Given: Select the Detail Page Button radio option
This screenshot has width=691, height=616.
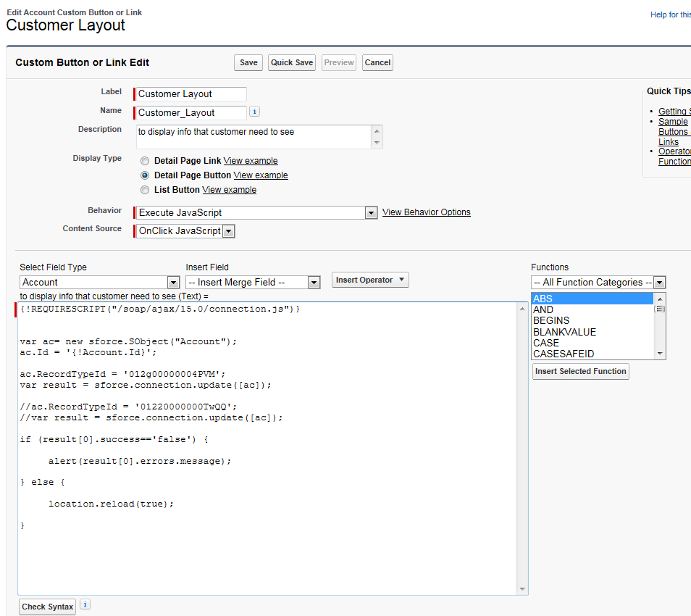Looking at the screenshot, I should pyautogui.click(x=145, y=175).
